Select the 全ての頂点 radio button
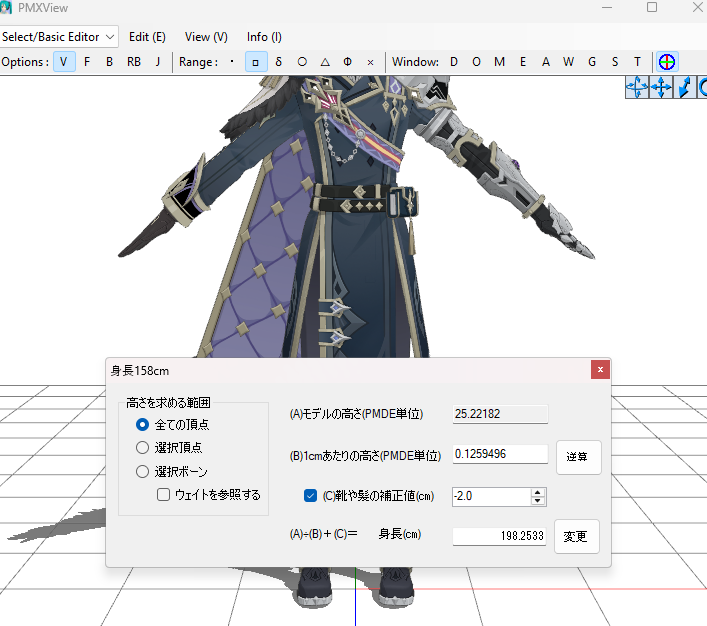This screenshot has height=626, width=707. 142,424
